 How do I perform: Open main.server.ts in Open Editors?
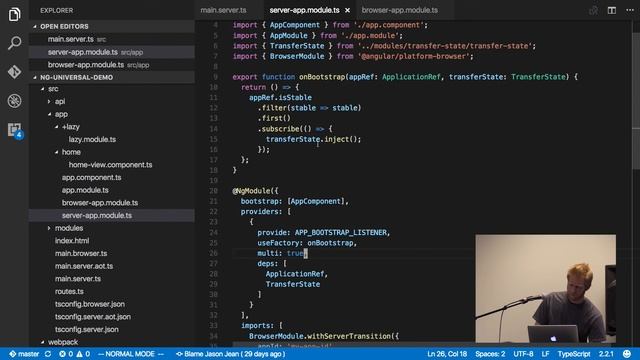(x=111, y=39)
